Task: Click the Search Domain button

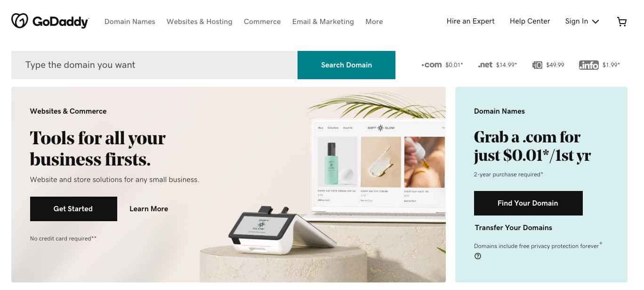Action: (346, 65)
